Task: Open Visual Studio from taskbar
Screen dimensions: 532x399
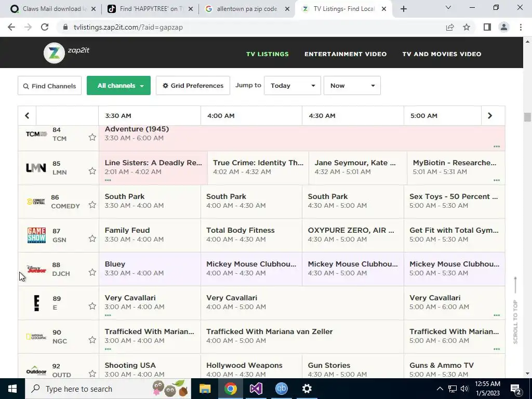Action: pyautogui.click(x=256, y=389)
